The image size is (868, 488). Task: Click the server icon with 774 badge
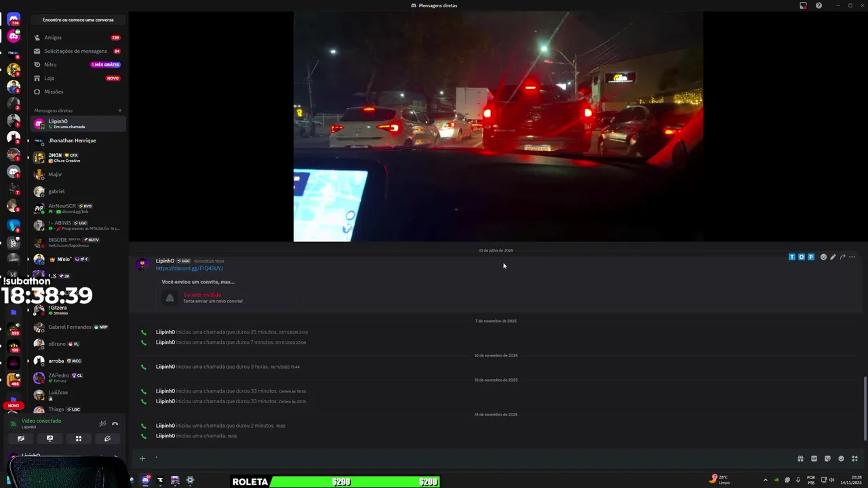(x=14, y=19)
